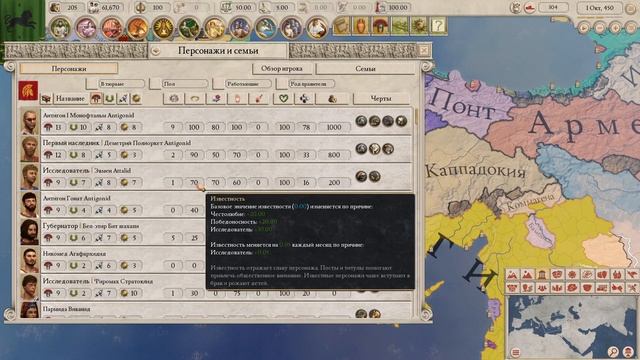Click the date display 1 Окт, 450

click(600, 8)
